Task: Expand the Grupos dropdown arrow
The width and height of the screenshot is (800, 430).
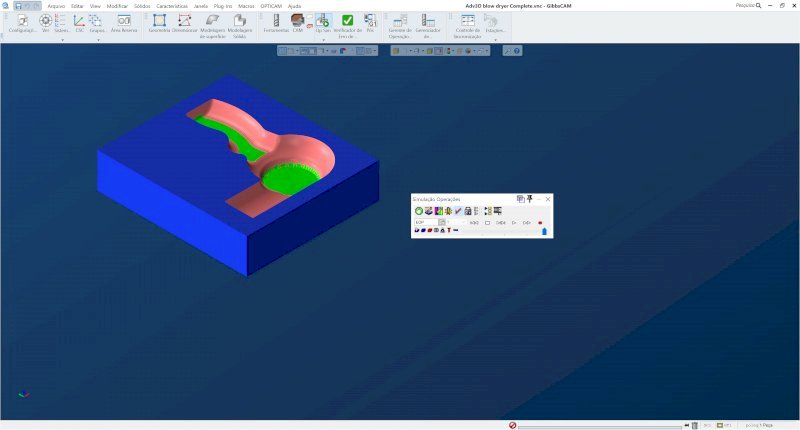Action: [98, 40]
